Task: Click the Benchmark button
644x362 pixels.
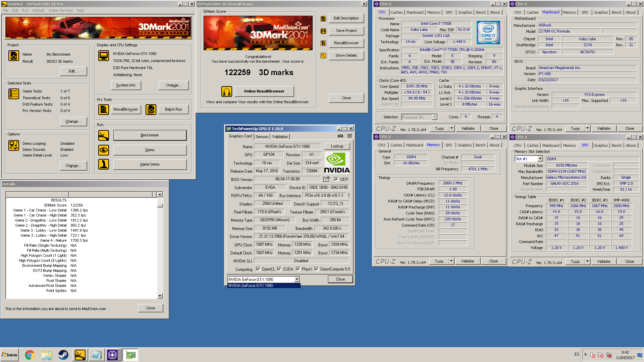Action: click(150, 135)
